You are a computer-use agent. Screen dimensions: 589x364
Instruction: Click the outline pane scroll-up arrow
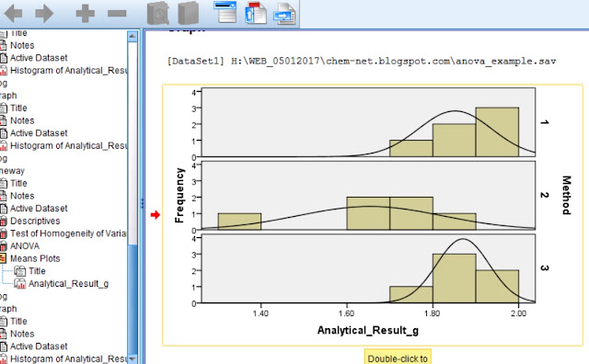pyautogui.click(x=133, y=37)
